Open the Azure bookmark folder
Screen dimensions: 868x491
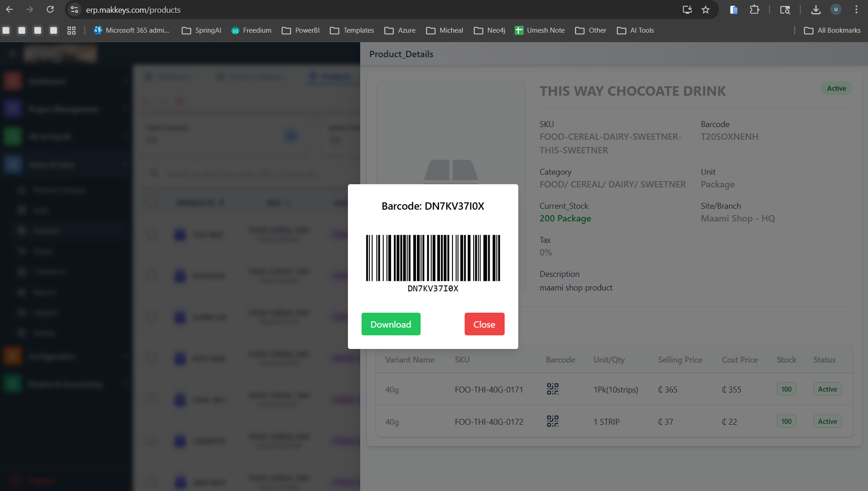(x=400, y=30)
